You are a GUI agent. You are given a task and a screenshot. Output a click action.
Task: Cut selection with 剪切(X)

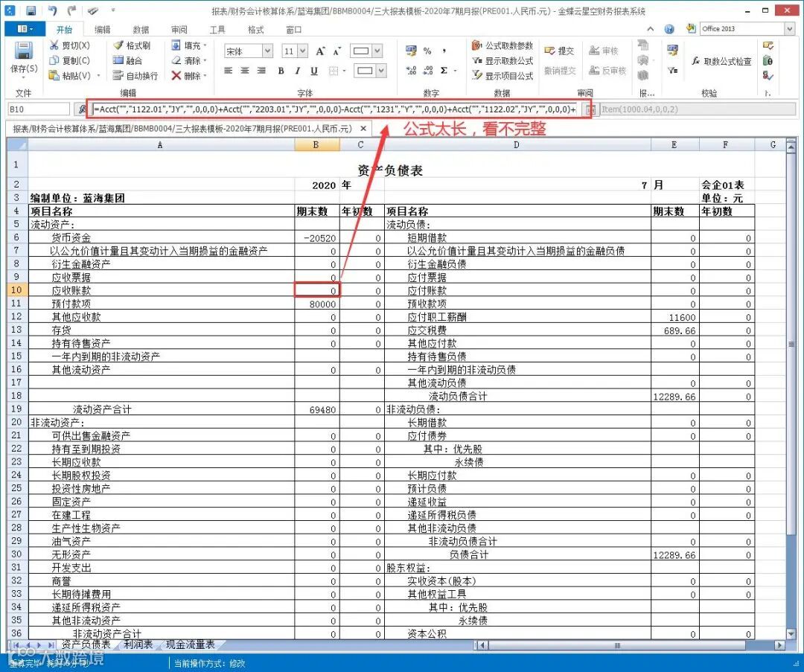click(x=70, y=45)
